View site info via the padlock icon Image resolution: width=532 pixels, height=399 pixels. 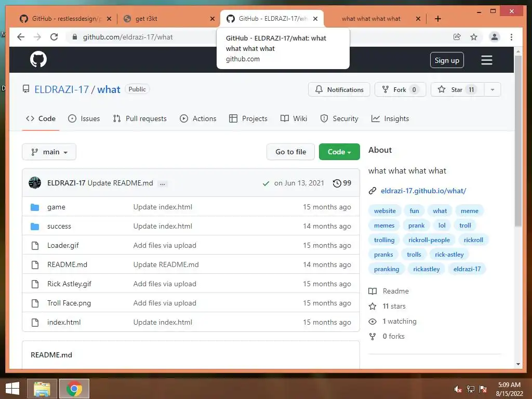pos(75,37)
